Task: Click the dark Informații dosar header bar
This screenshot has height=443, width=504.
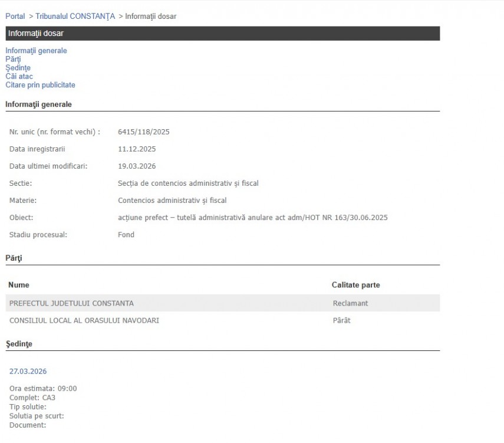Action: (x=222, y=34)
